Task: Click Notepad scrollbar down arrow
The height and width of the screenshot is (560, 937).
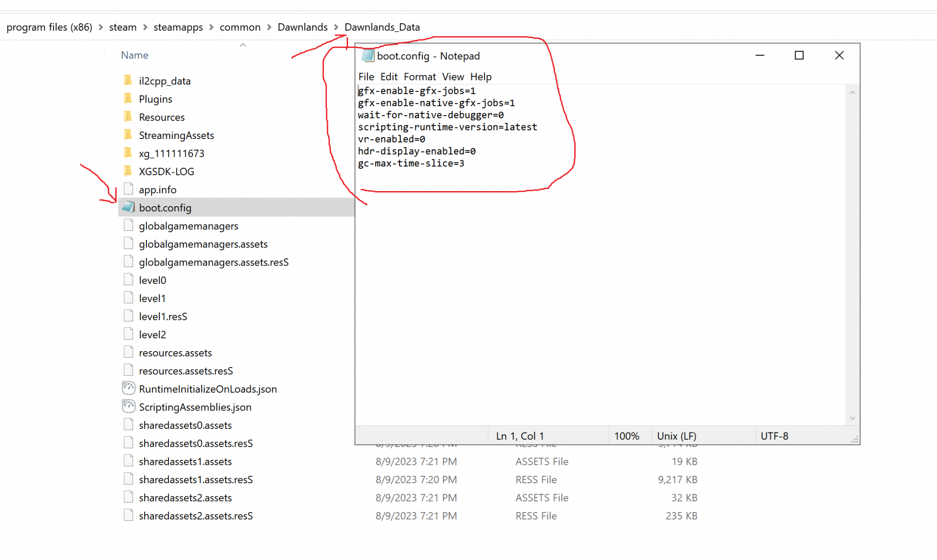Action: click(x=852, y=418)
